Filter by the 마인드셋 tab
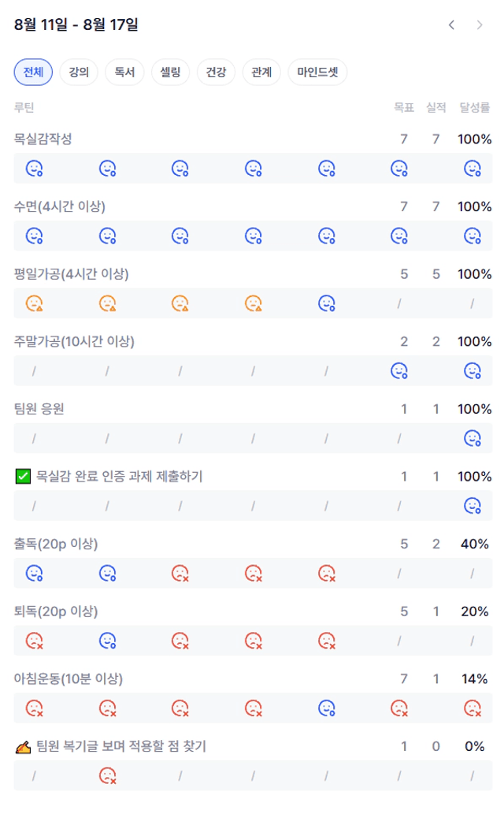The image size is (504, 814). coord(317,72)
